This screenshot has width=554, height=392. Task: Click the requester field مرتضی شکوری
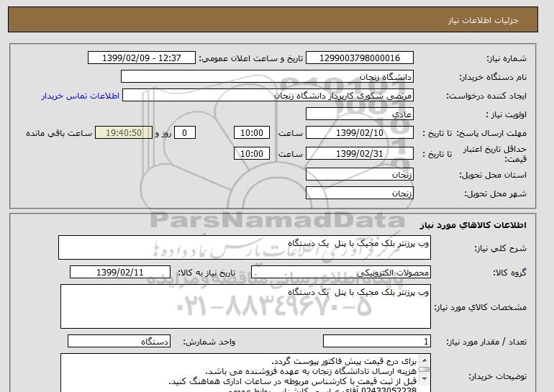pyautogui.click(x=268, y=96)
